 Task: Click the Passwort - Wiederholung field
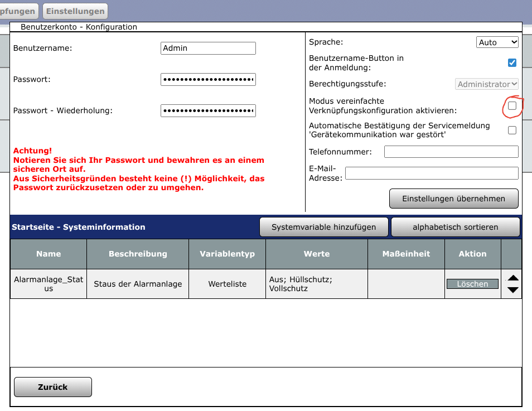click(x=208, y=111)
